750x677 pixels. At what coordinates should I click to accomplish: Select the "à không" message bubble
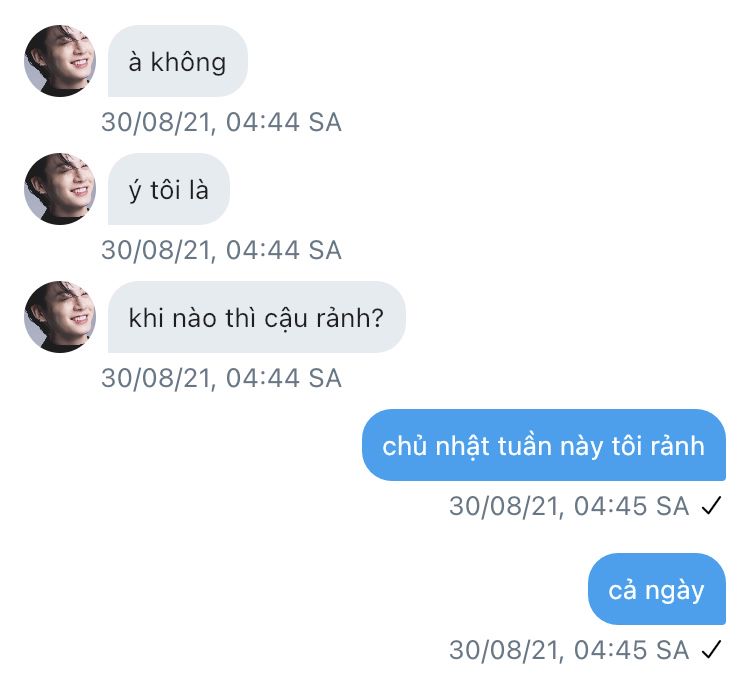(177, 62)
